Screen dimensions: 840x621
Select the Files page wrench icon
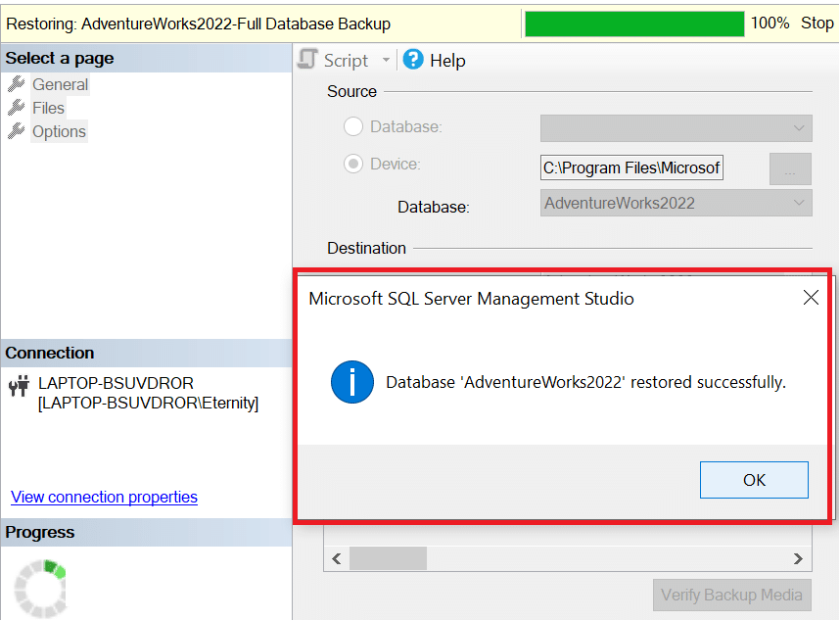tap(17, 108)
